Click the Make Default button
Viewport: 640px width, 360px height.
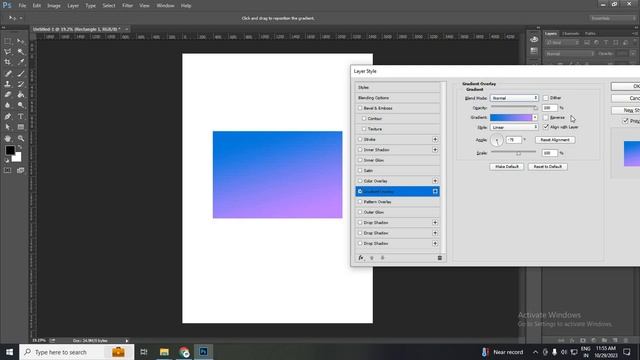507,167
